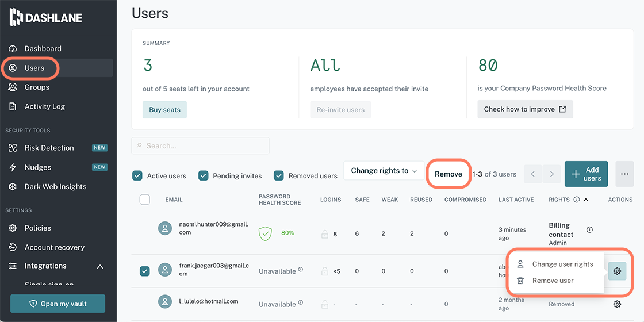644x322 pixels.
Task: Sort table by Rights column arrow
Action: 586,200
